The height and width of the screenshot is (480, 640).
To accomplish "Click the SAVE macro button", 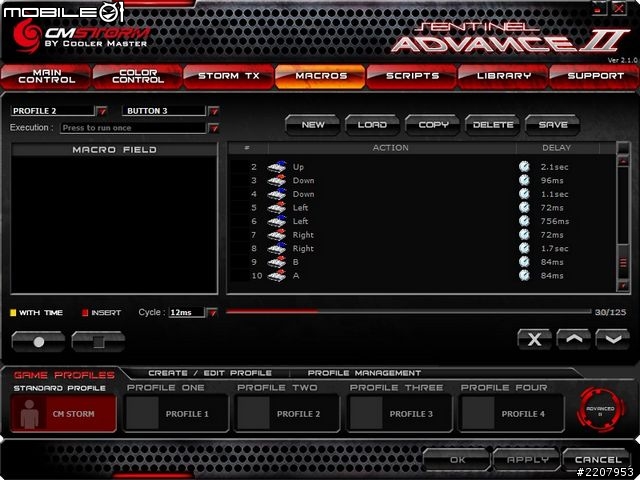I will (553, 125).
